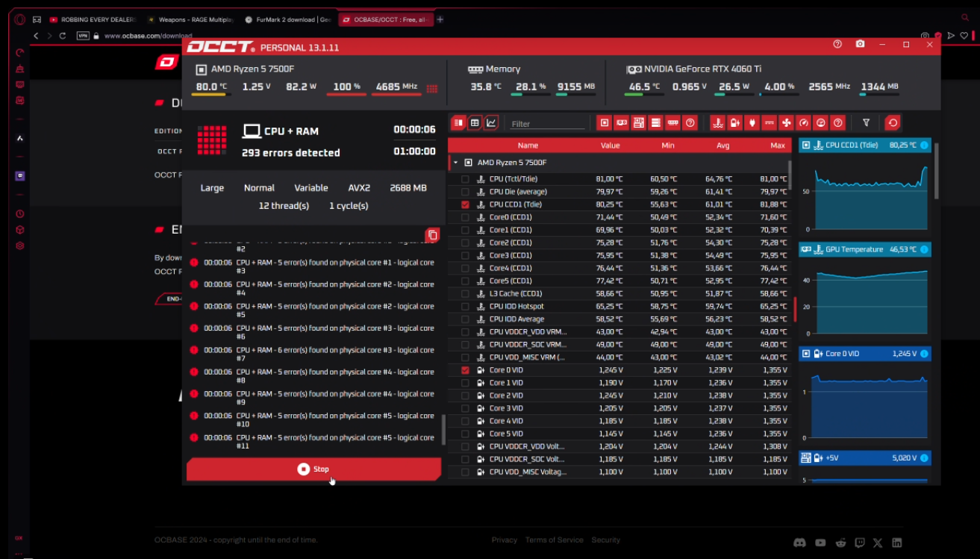Sort sensors by Max column

pyautogui.click(x=778, y=146)
